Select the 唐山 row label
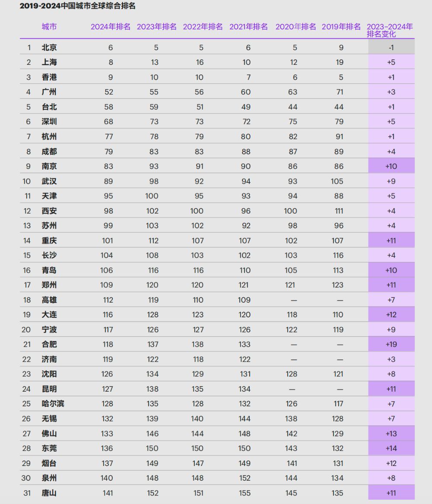432x504 pixels. coord(49,493)
